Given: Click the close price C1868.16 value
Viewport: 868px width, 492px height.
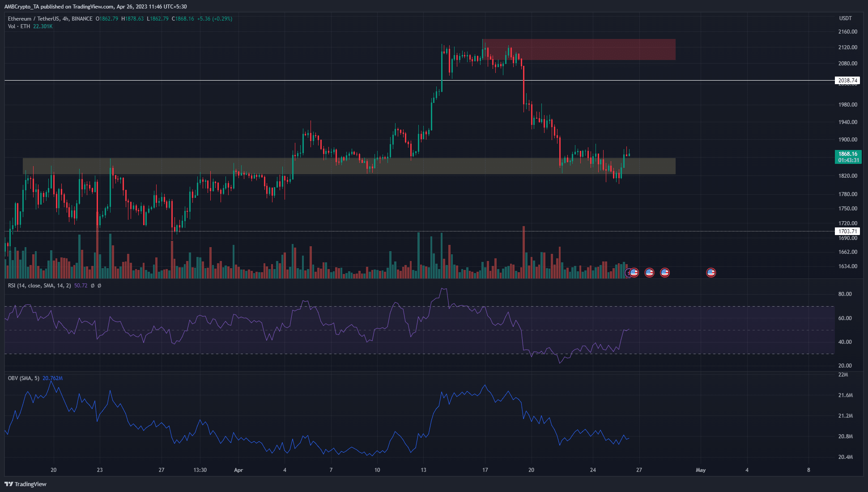Looking at the screenshot, I should pyautogui.click(x=183, y=19).
